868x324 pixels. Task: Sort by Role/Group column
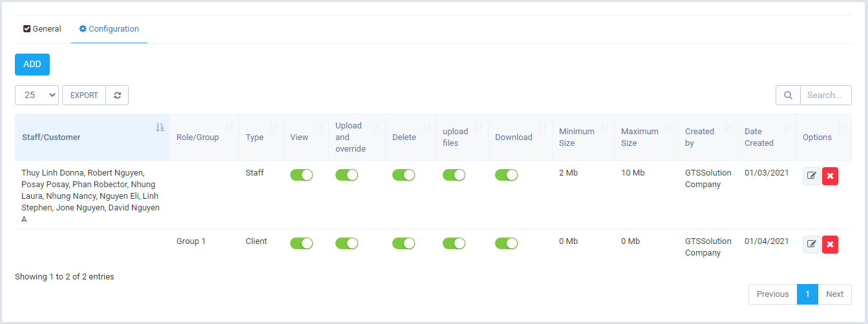(x=204, y=137)
